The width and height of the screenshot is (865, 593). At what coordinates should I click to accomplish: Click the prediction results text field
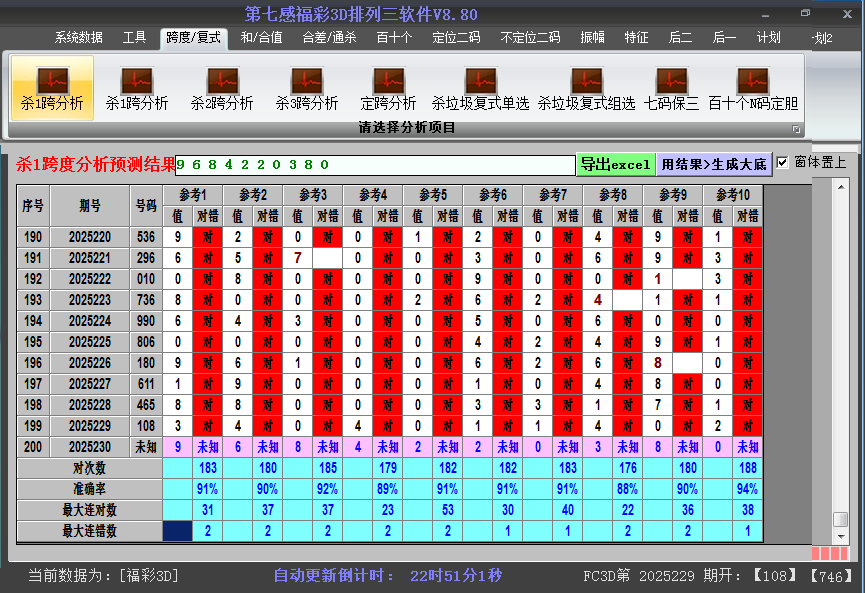click(x=375, y=164)
